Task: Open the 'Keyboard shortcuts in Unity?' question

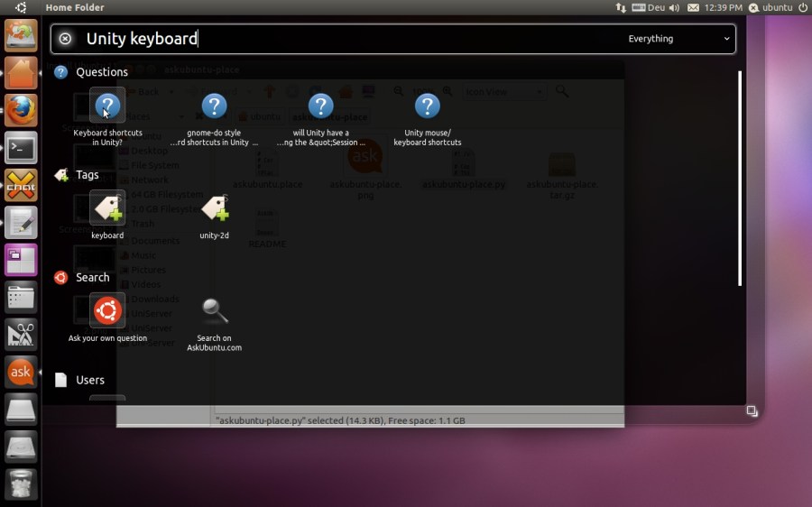Action: (107, 108)
